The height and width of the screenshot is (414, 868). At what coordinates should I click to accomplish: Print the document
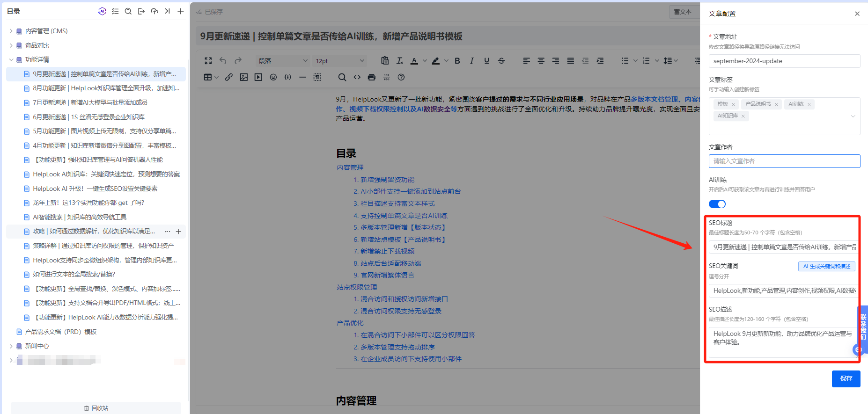372,77
